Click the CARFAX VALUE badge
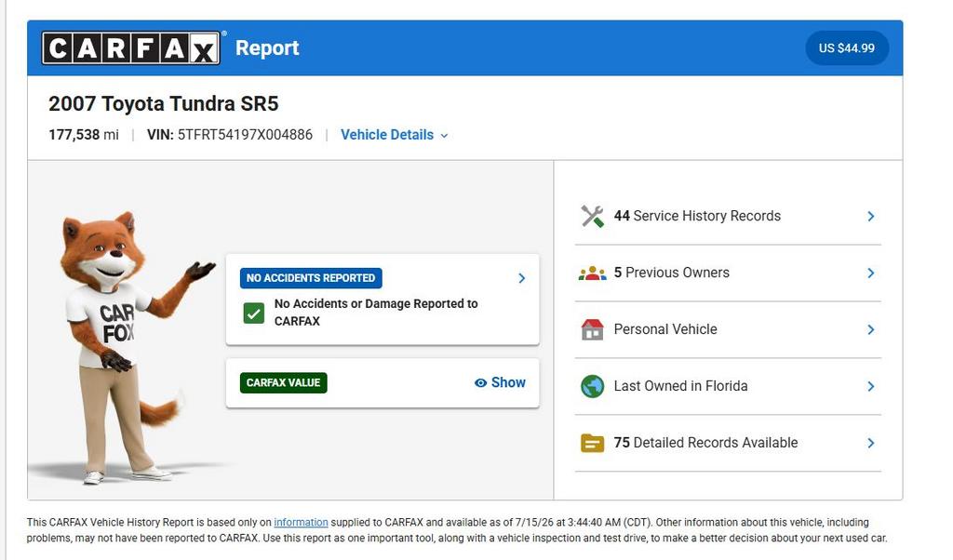953x560 pixels. coord(283,382)
